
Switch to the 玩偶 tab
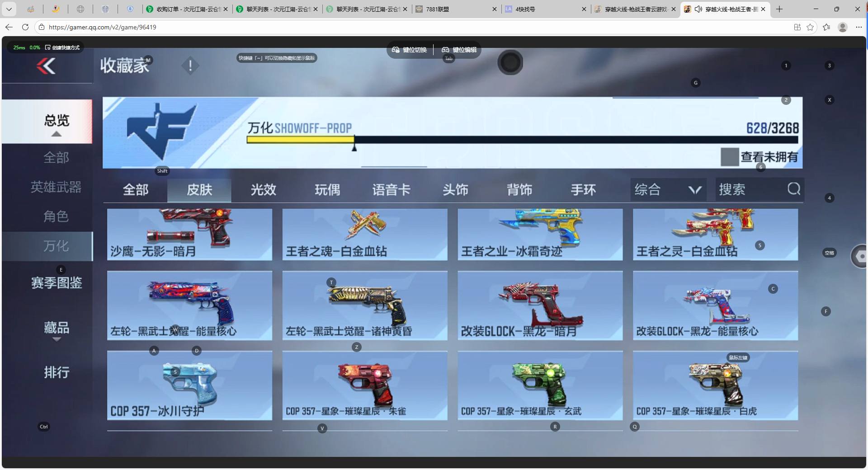tap(327, 190)
